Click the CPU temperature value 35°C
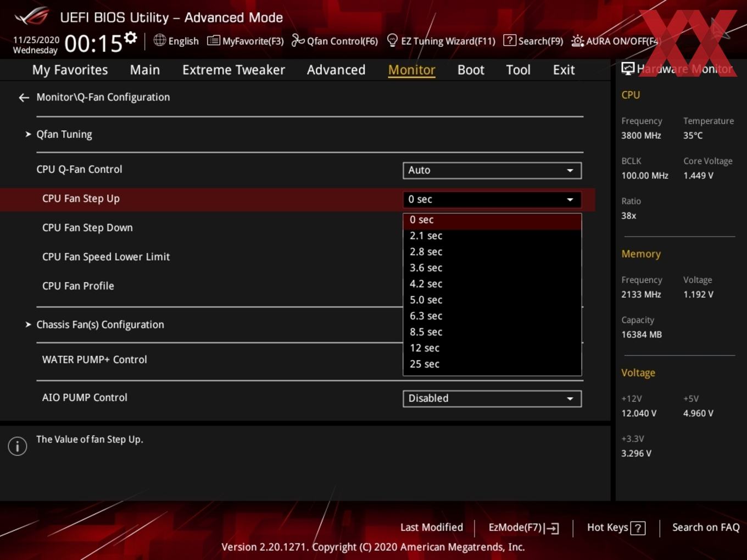The image size is (747, 560). coord(693,136)
